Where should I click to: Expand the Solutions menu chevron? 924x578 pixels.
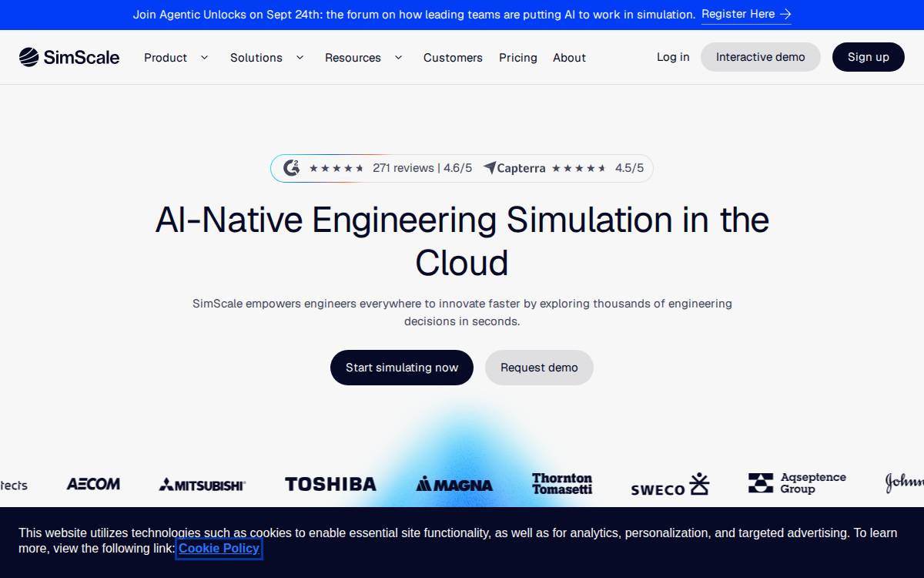[300, 57]
